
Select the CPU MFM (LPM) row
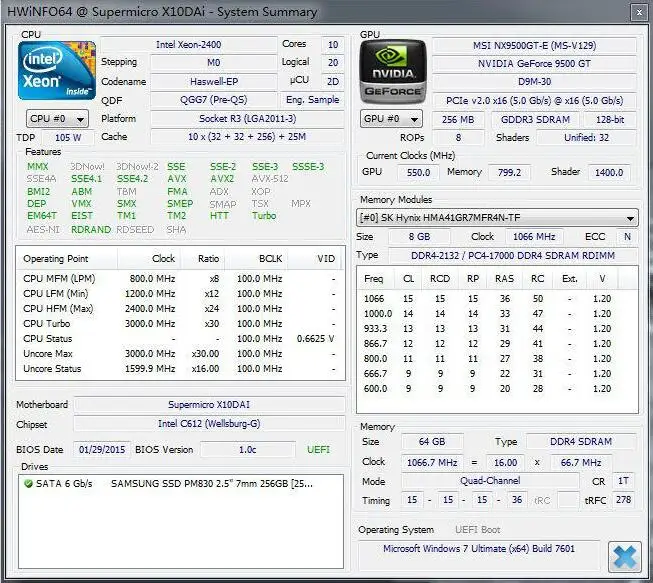pyautogui.click(x=179, y=279)
